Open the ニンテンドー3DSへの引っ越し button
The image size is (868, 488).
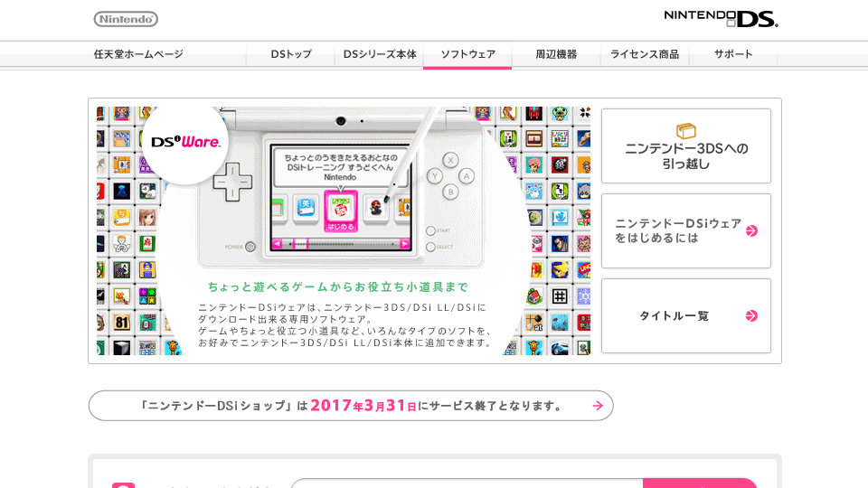[x=686, y=146]
